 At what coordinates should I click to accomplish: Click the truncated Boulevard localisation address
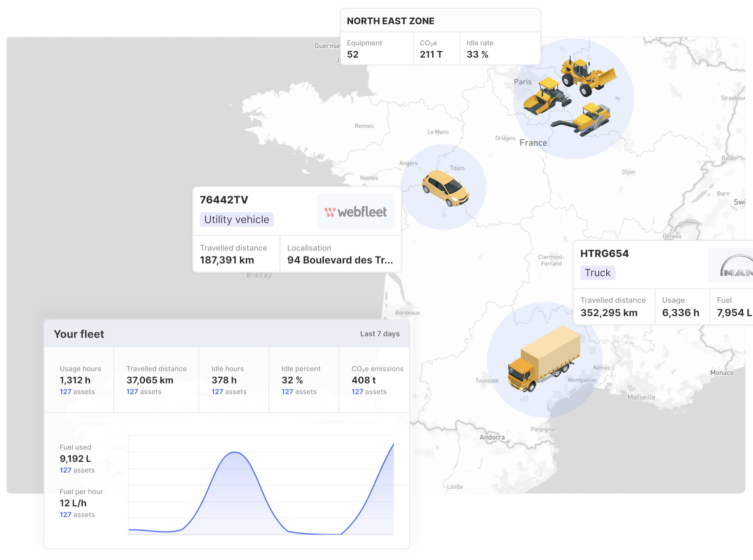tap(339, 260)
